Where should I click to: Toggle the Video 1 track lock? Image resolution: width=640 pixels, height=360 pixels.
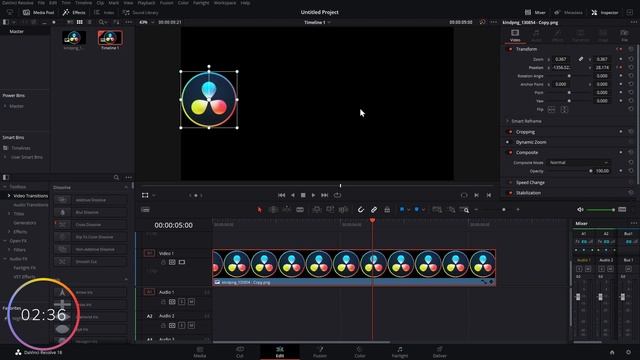pos(163,262)
